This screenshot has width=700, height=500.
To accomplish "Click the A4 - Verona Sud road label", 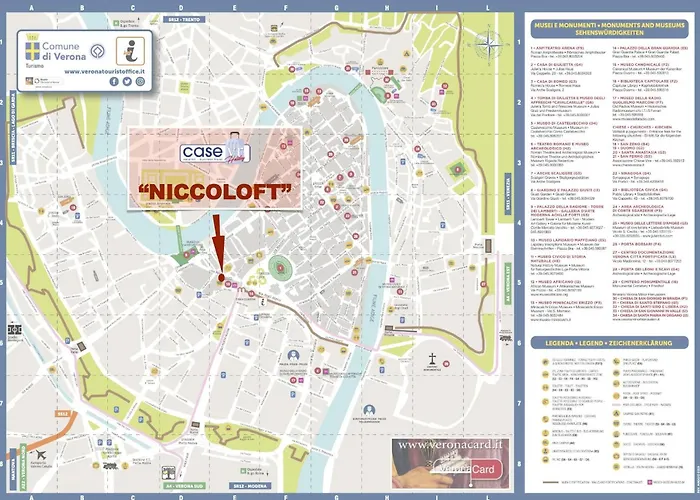I will [183, 486].
